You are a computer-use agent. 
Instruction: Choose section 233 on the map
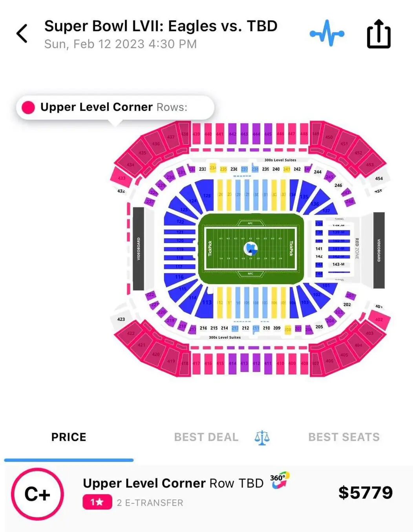tap(203, 169)
